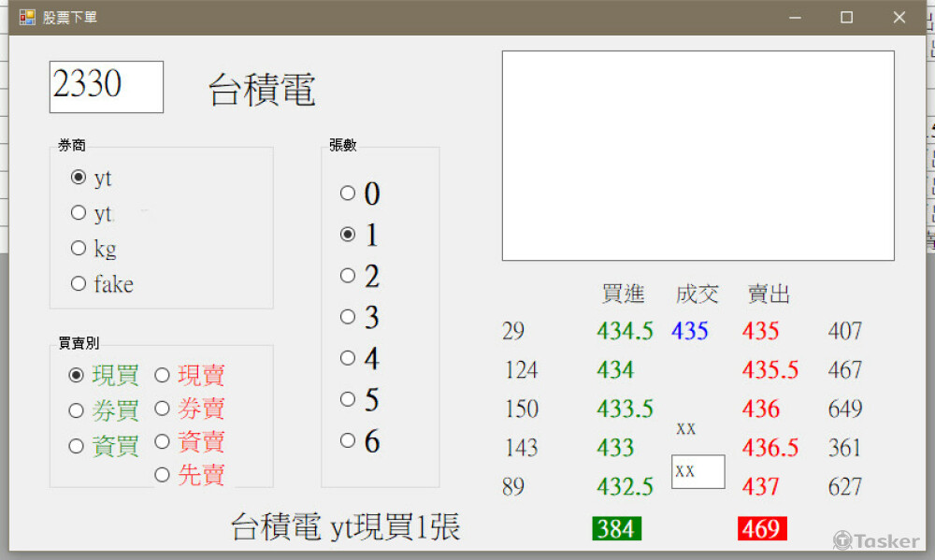Image resolution: width=935 pixels, height=560 pixels.
Task: Select 現買 trade type
Action: [76, 375]
